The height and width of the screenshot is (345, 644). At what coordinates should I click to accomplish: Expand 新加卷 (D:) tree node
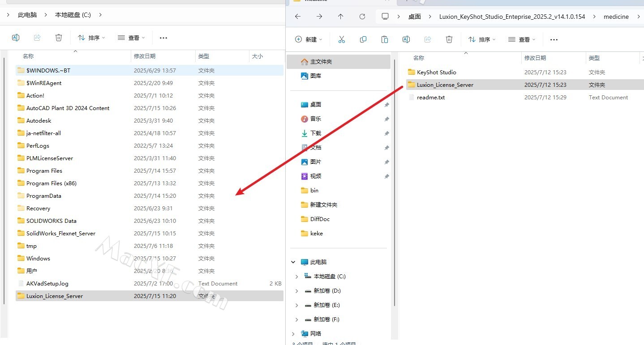point(297,291)
